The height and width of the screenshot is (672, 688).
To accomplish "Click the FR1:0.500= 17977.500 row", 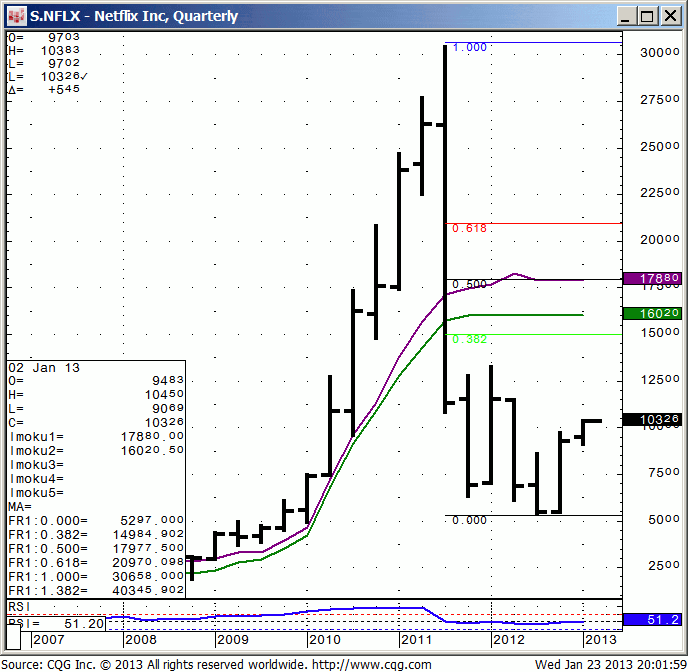I will [x=96, y=549].
